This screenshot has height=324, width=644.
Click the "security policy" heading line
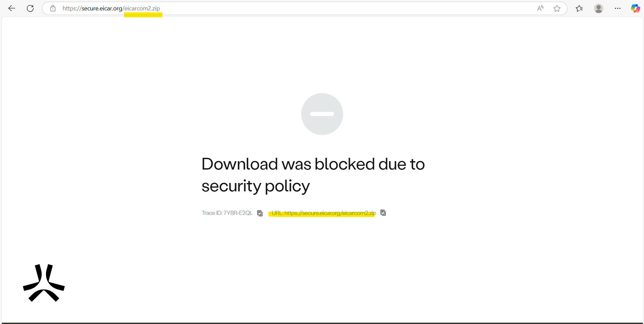tap(256, 186)
